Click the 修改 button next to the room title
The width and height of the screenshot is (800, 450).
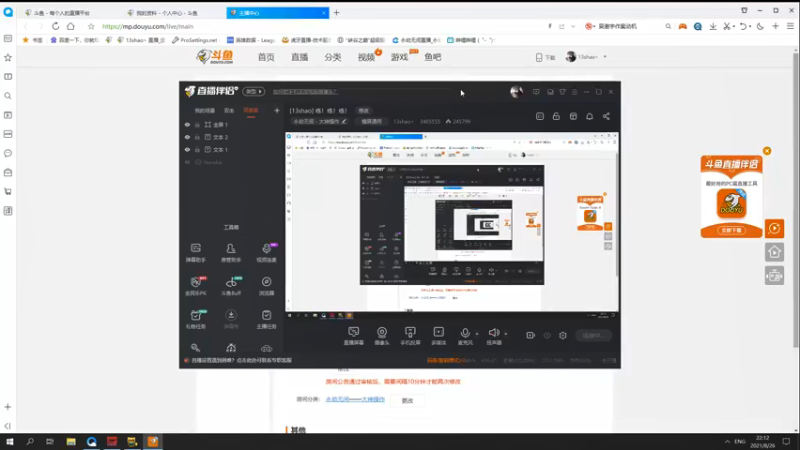[x=363, y=111]
